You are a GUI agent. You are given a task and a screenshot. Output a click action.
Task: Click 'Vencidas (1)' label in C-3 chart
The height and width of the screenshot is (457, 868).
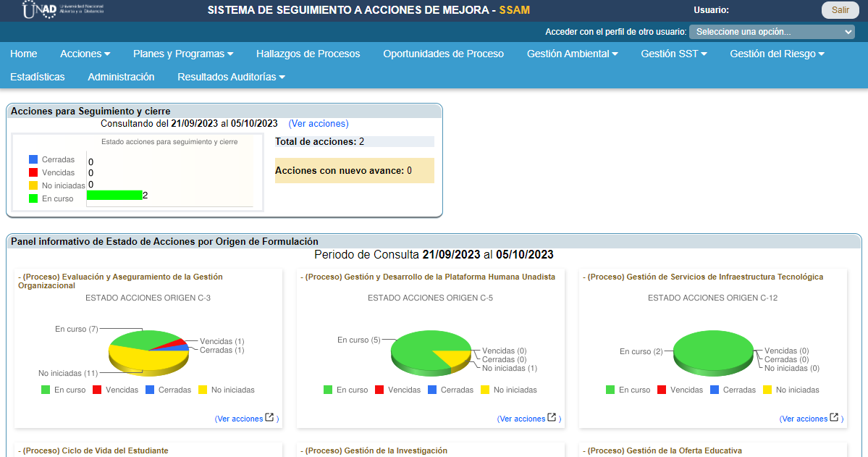tap(222, 342)
